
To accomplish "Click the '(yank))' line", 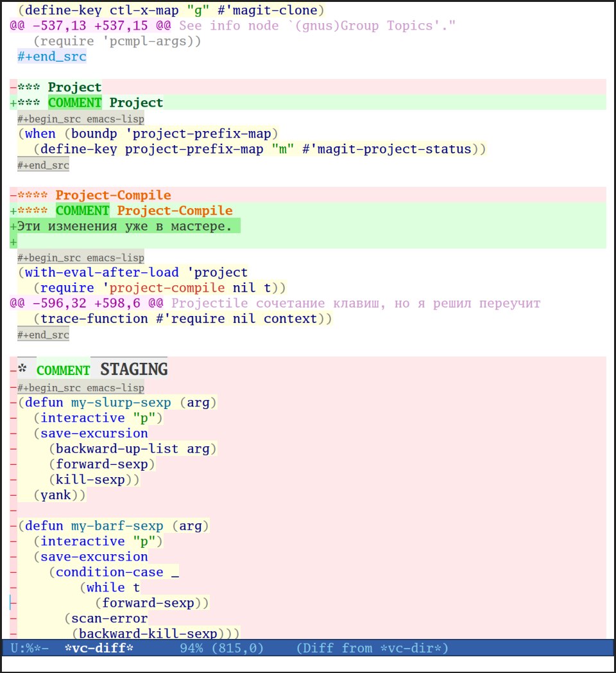I will [60, 495].
